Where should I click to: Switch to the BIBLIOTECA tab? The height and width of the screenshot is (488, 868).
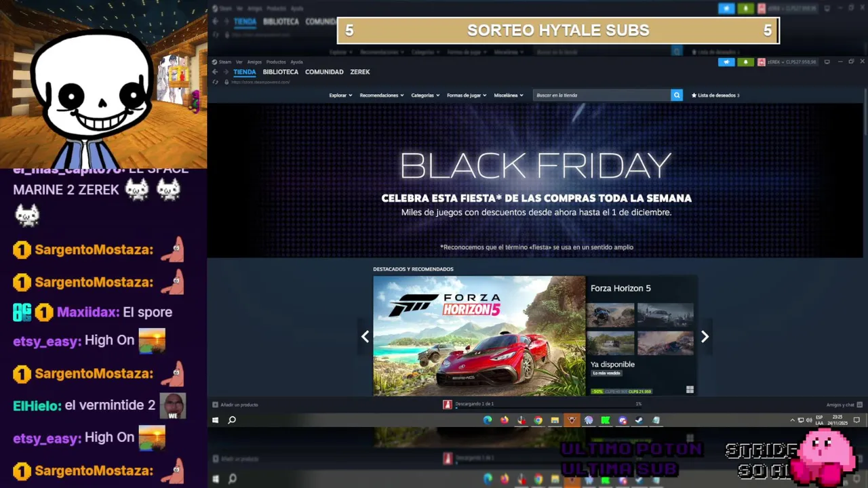point(281,72)
